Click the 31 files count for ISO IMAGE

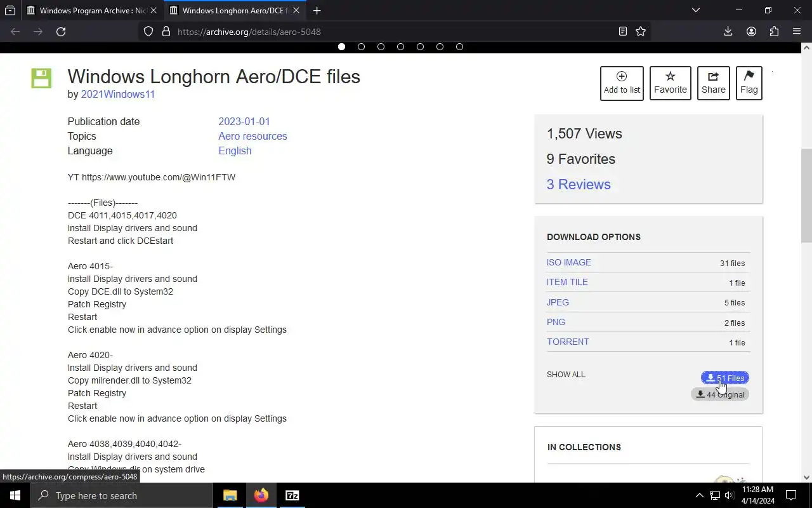[x=732, y=263]
